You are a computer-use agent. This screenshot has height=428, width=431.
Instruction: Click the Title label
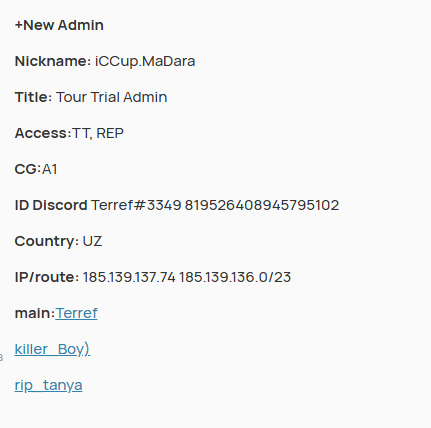click(33, 97)
